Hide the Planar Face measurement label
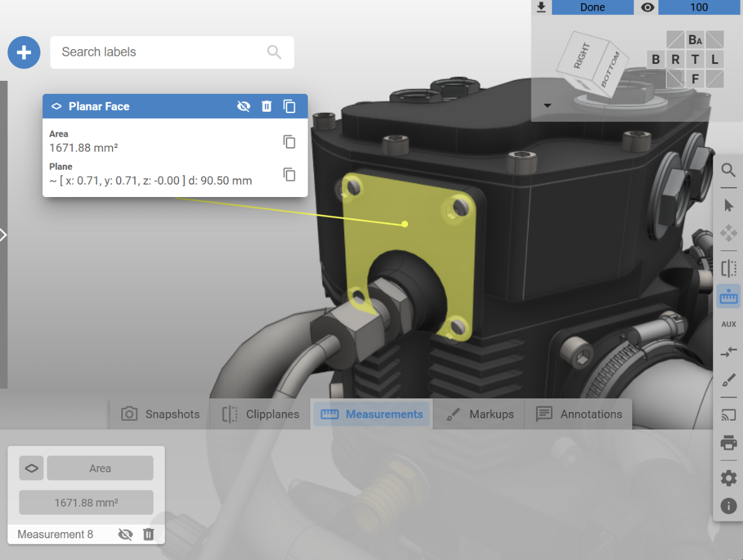This screenshot has height=560, width=743. click(x=244, y=106)
